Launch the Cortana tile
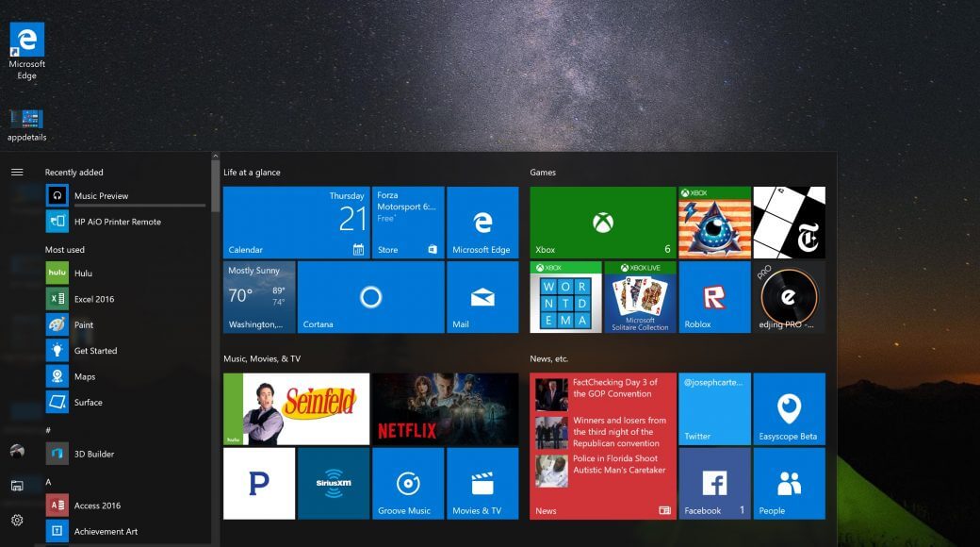Image resolution: width=980 pixels, height=547 pixels. [x=370, y=297]
